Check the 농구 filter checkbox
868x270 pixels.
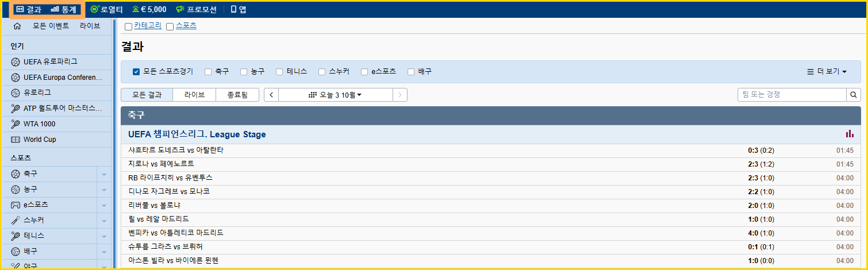coord(244,72)
